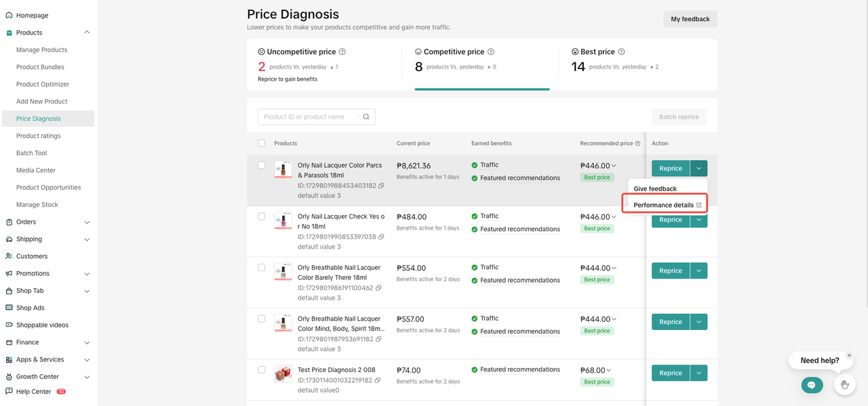Click the My feedback button
This screenshot has width=868, height=406.
point(690,18)
